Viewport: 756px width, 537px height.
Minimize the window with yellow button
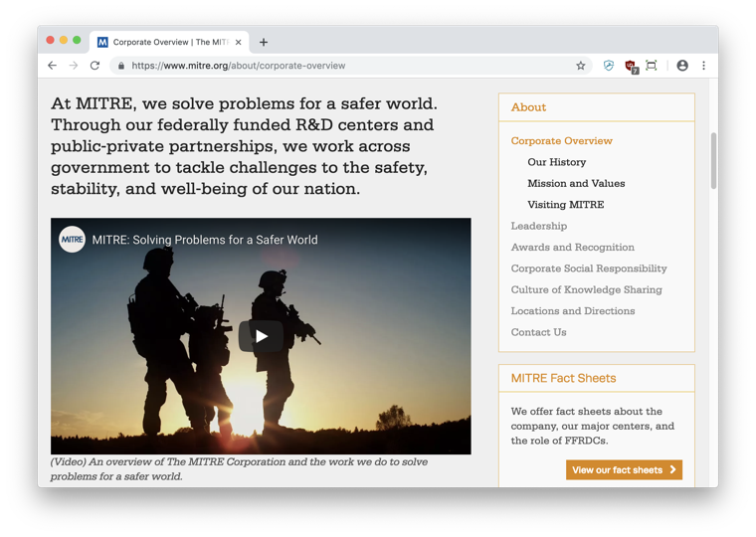[63, 40]
